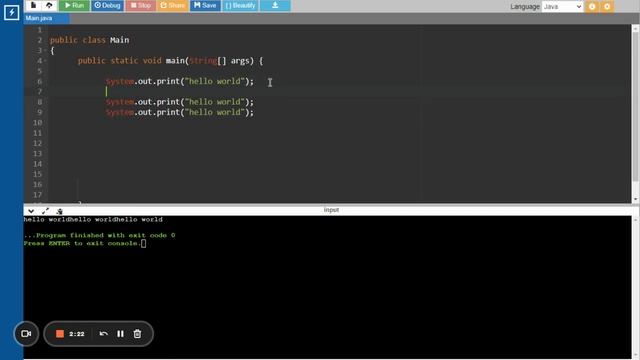The width and height of the screenshot is (640, 360).
Task: Open the Language dropdown set to Java
Action: point(562,7)
